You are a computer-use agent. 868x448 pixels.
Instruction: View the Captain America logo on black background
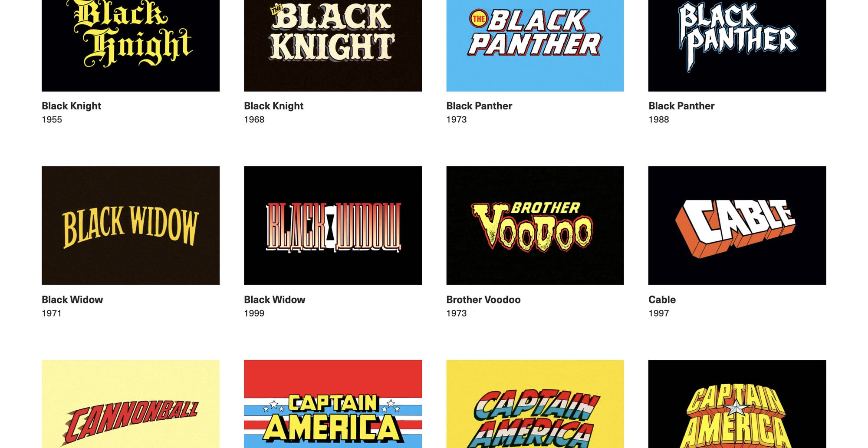[737, 404]
